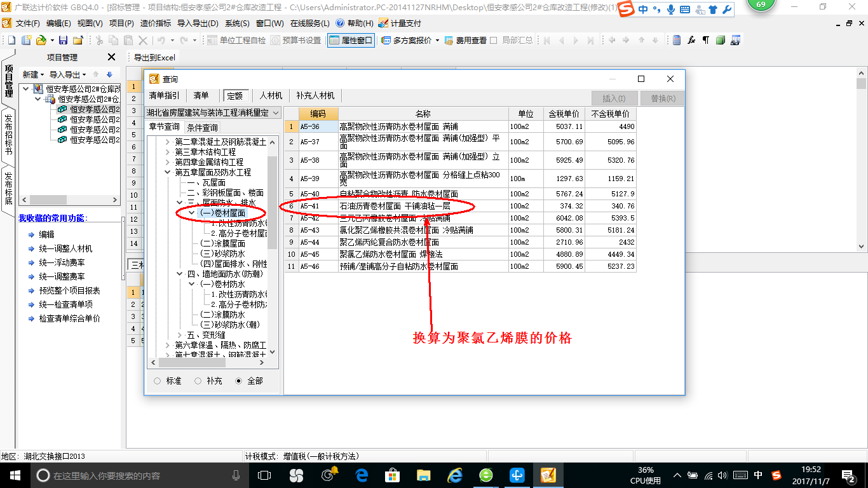Click the 替换(R) button

(x=663, y=98)
